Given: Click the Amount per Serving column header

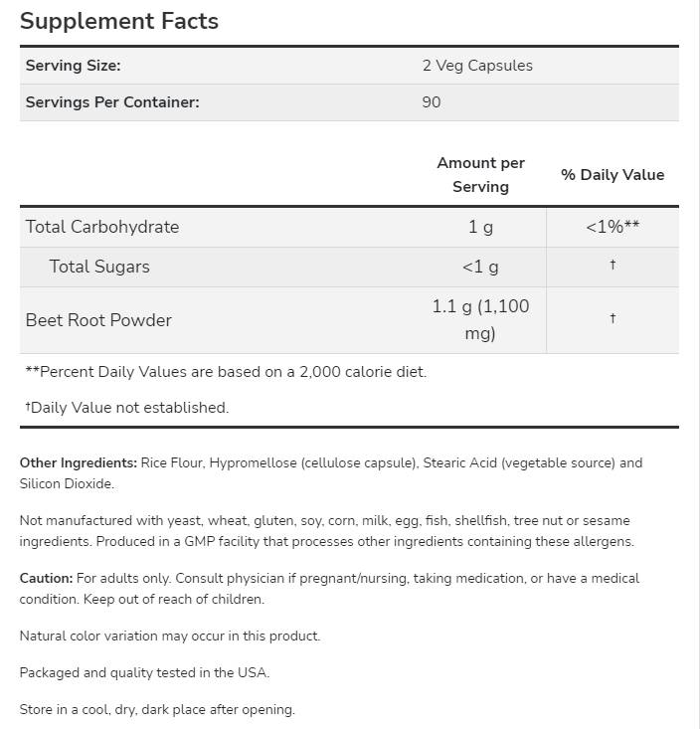Looking at the screenshot, I should click(x=480, y=175).
